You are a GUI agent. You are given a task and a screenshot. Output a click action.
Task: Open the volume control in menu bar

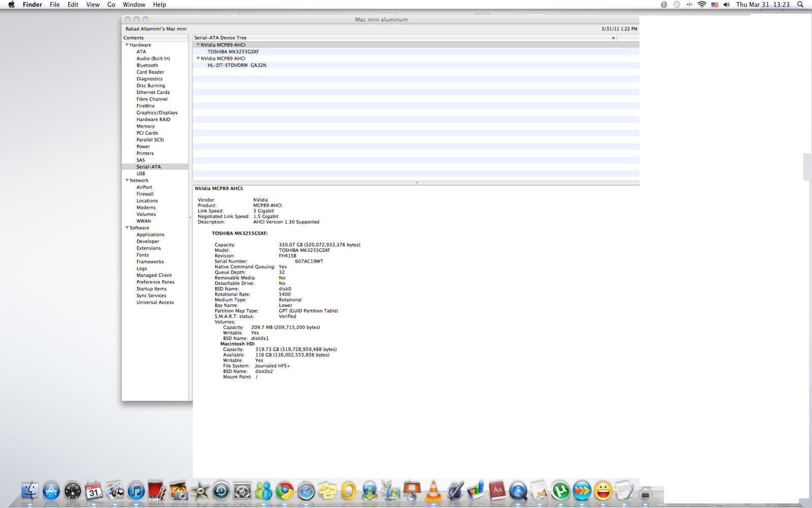[x=726, y=5]
